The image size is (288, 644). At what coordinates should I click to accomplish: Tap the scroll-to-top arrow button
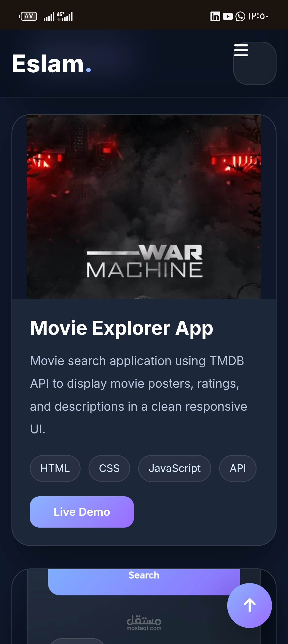250,605
